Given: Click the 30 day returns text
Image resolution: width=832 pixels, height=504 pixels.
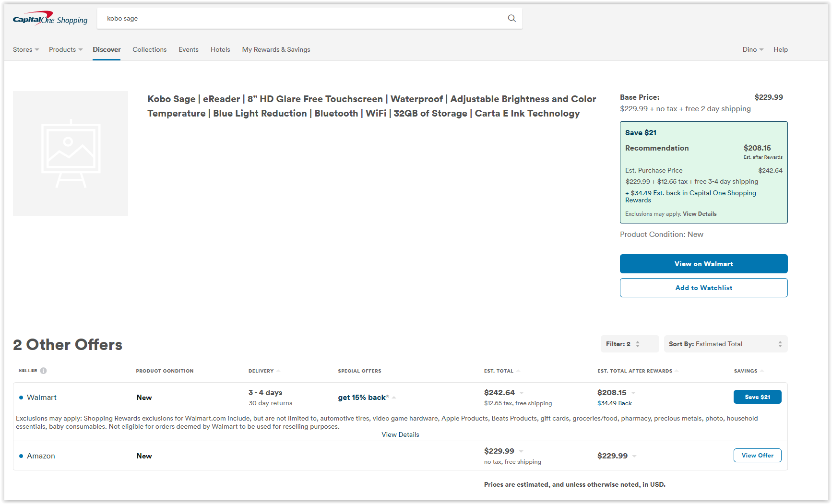Looking at the screenshot, I should pos(270,403).
